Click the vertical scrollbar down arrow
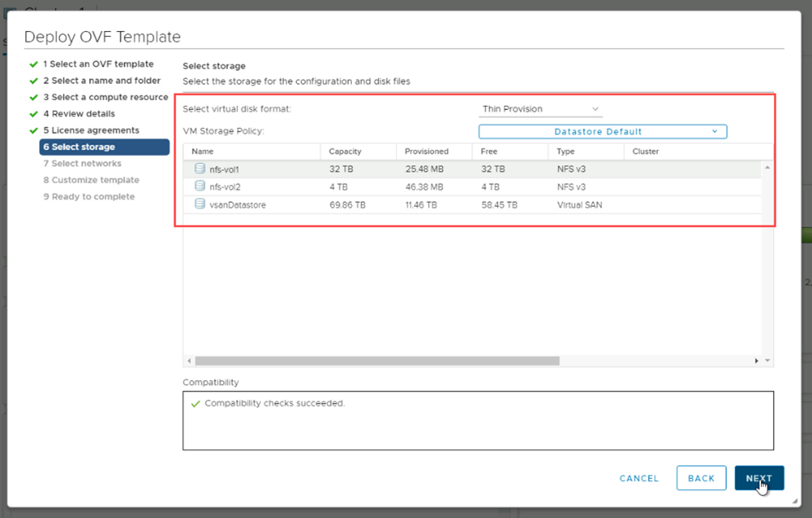This screenshot has width=812, height=518. click(x=768, y=360)
